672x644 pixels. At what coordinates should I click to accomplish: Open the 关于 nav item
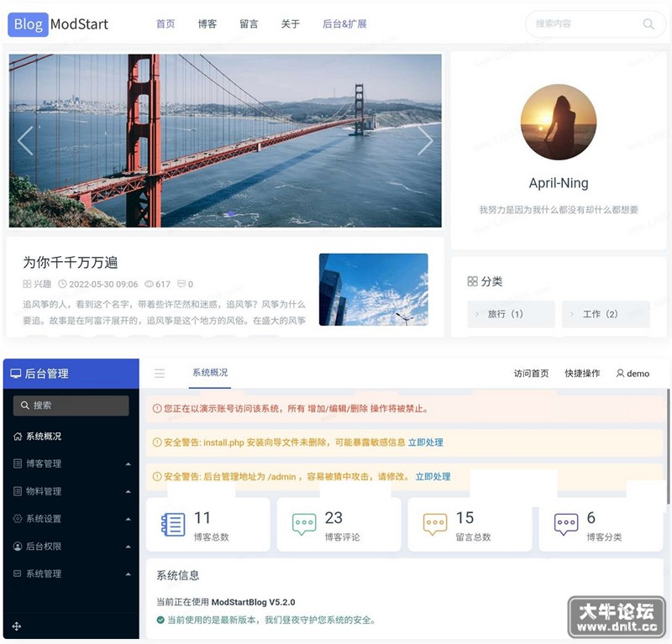[291, 24]
